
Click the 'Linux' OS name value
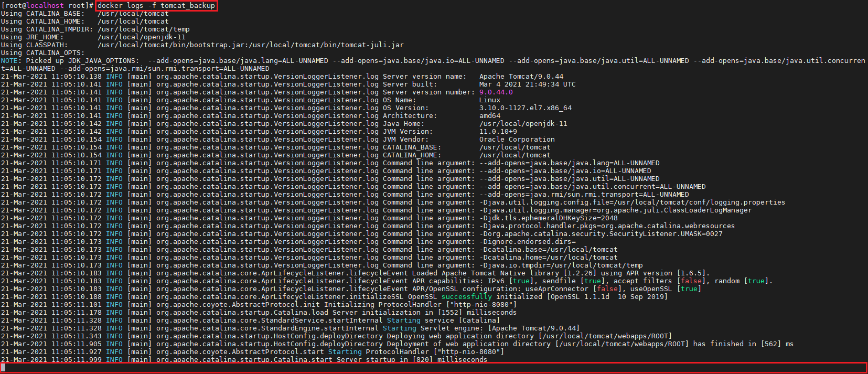click(x=490, y=100)
